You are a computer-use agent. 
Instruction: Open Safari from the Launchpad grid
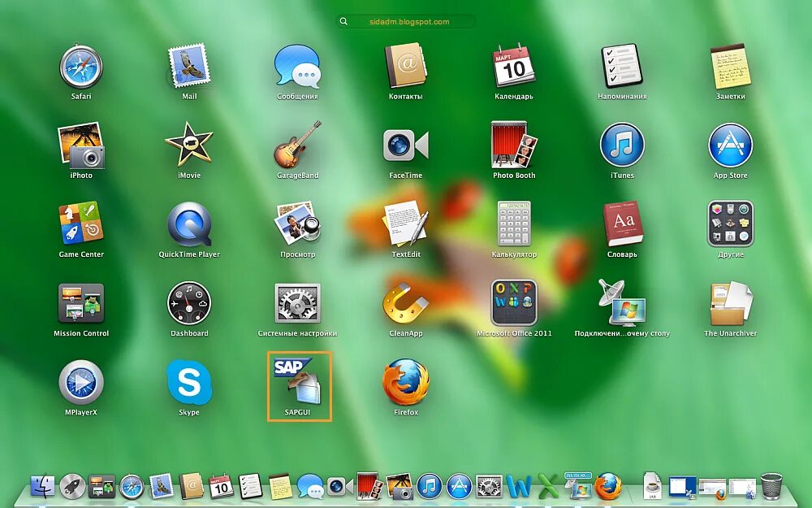coord(81,67)
